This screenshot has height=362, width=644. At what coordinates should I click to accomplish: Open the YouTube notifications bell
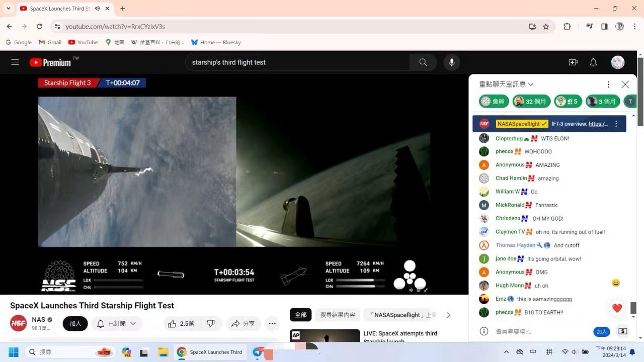pyautogui.click(x=593, y=62)
